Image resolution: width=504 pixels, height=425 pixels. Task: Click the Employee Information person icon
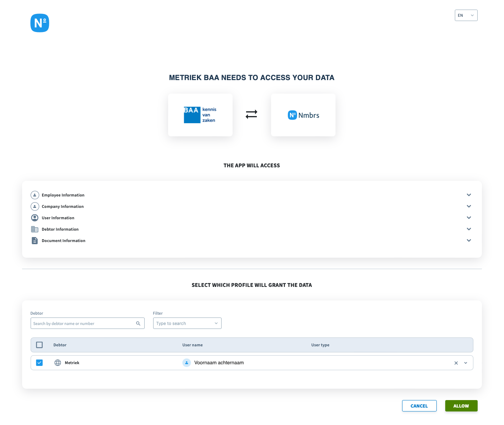[x=35, y=195]
